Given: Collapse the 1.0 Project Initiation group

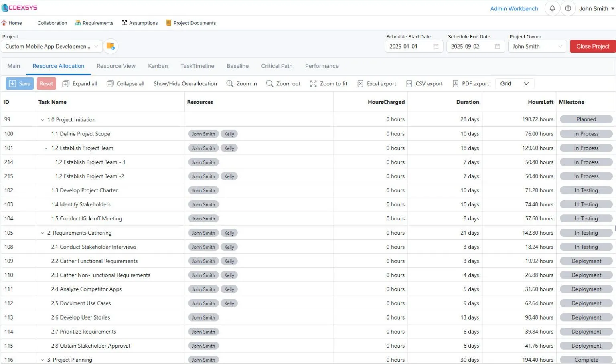Looking at the screenshot, I should (42, 119).
